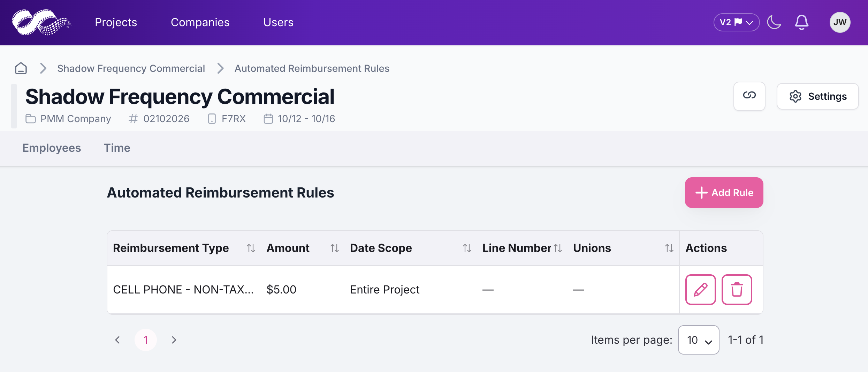Sort by Line Number column arrows

[558, 248]
